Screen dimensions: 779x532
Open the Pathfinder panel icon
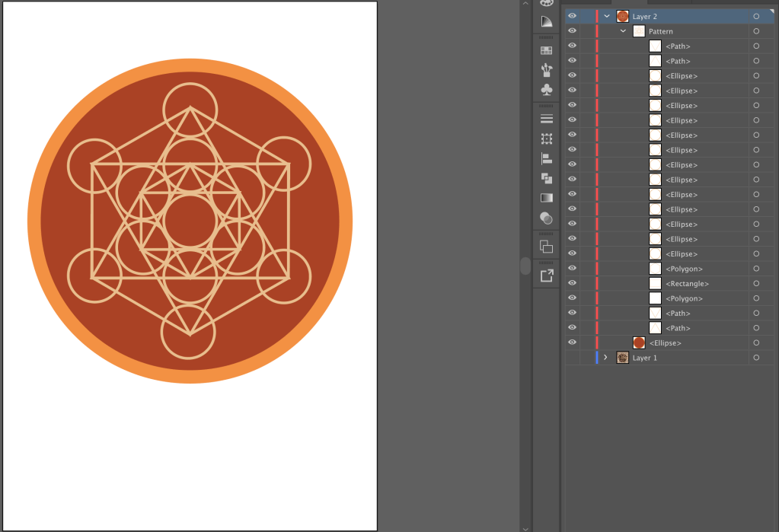(x=546, y=178)
